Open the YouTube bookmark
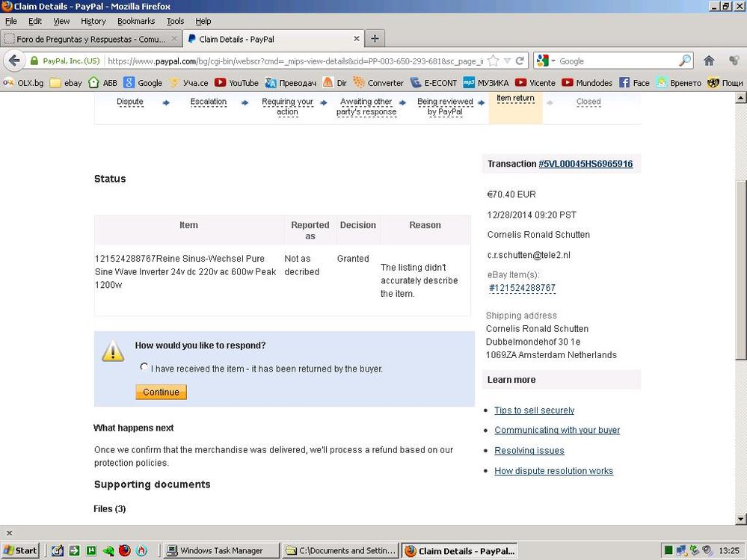This screenshot has height=560, width=747. (237, 83)
